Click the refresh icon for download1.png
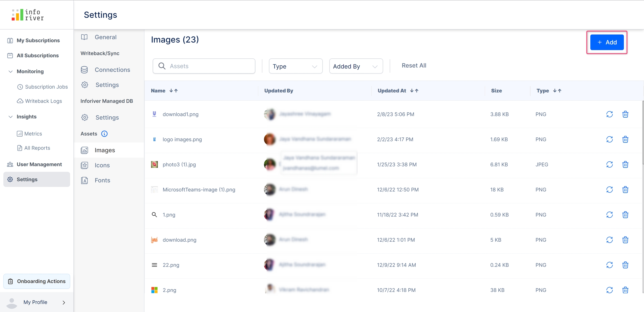The height and width of the screenshot is (312, 644). point(609,114)
